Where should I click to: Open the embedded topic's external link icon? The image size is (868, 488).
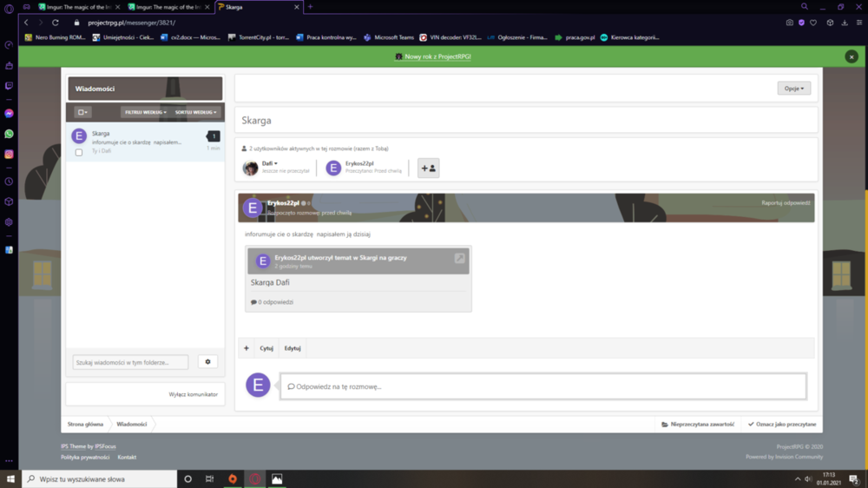click(459, 258)
